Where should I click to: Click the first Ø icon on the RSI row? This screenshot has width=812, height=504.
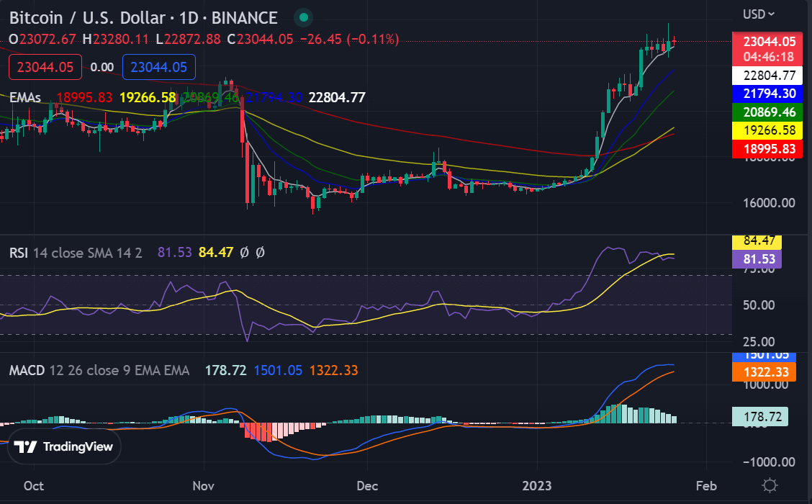click(245, 253)
